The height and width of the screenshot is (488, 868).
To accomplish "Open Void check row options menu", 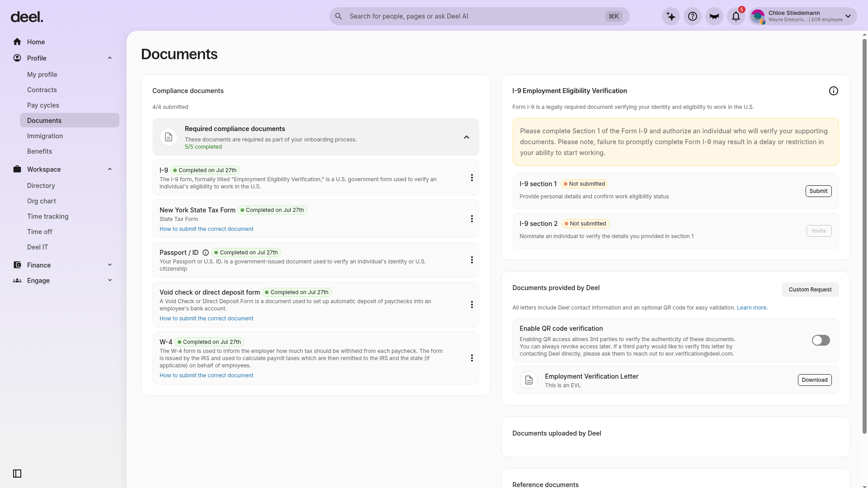I will (472, 305).
